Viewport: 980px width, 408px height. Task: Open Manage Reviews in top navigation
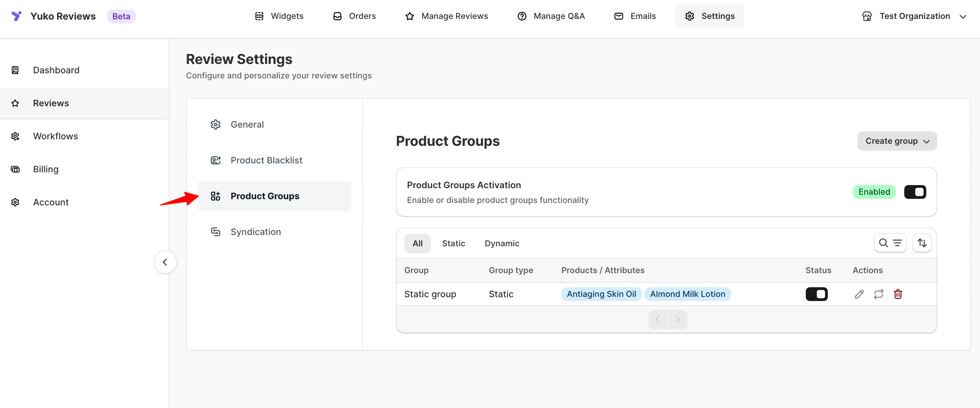coord(447,16)
